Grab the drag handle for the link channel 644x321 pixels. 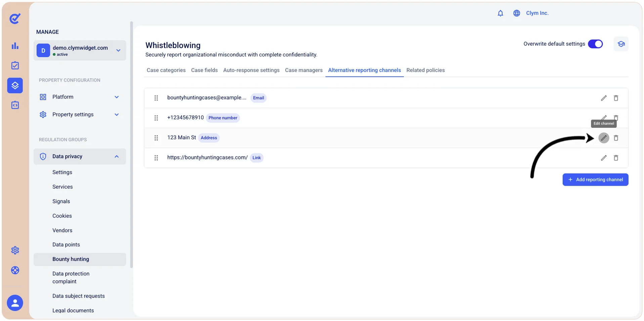156,158
